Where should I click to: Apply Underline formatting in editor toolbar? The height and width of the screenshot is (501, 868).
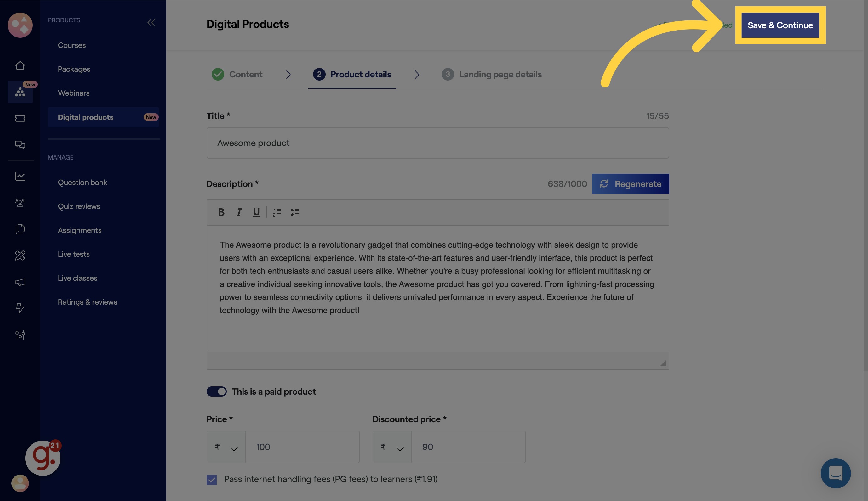[256, 212]
